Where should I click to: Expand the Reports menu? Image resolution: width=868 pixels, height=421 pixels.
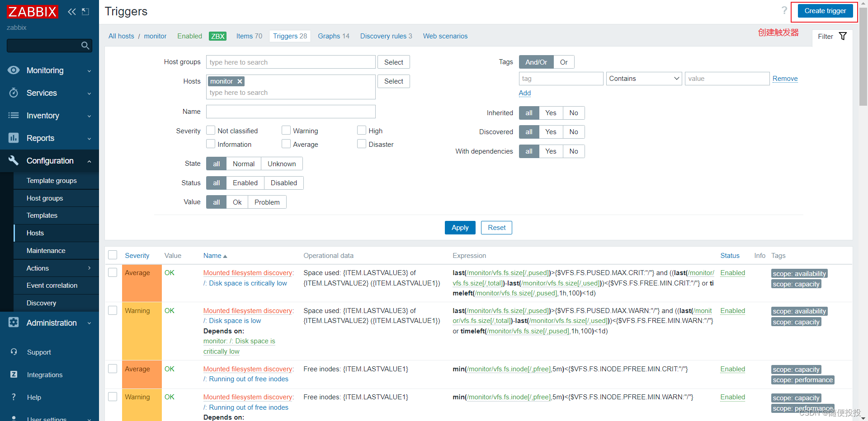pyautogui.click(x=49, y=138)
